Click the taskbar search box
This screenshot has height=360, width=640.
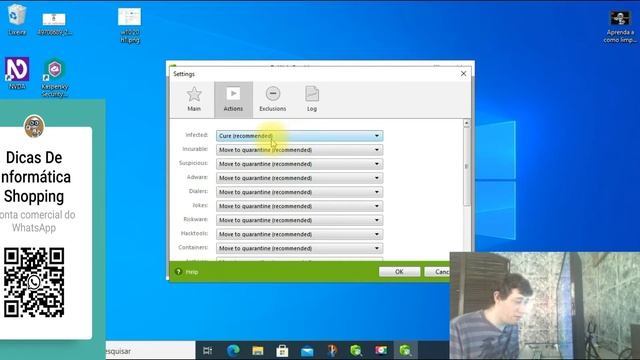[x=150, y=351]
